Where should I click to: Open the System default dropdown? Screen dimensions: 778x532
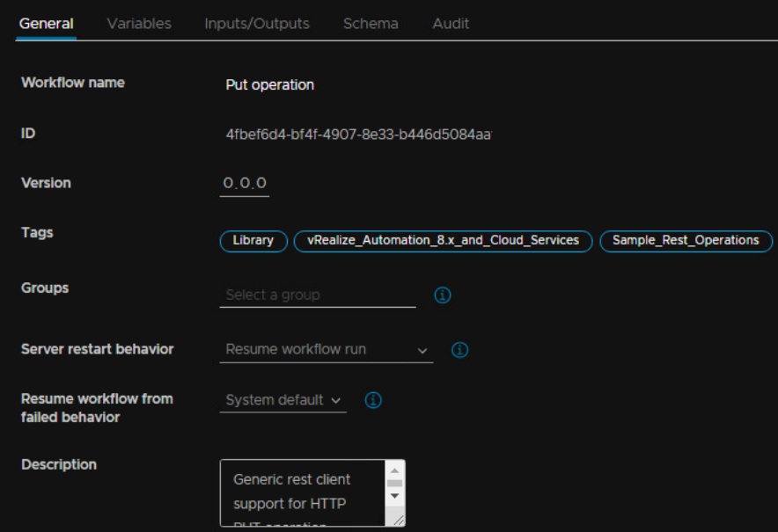283,400
